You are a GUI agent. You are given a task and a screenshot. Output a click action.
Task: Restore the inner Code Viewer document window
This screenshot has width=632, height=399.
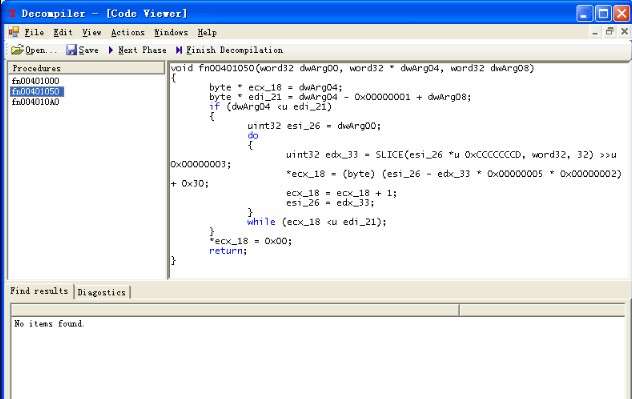tap(609, 31)
